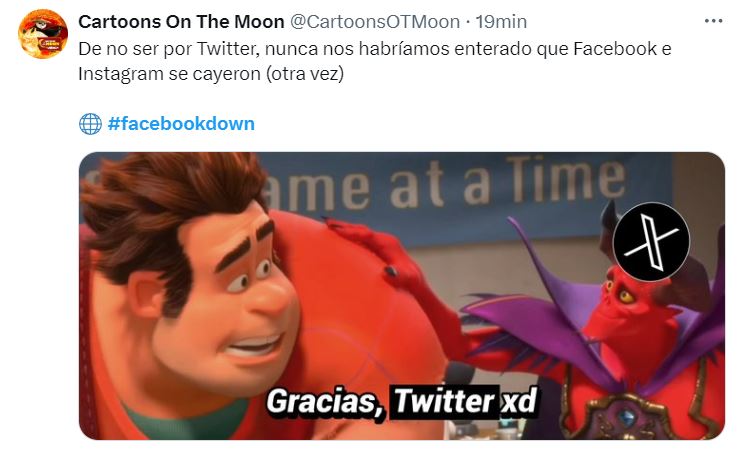This screenshot has height=455, width=743.
Task: Open the Wreck-It Ralph meme image
Action: 402,296
